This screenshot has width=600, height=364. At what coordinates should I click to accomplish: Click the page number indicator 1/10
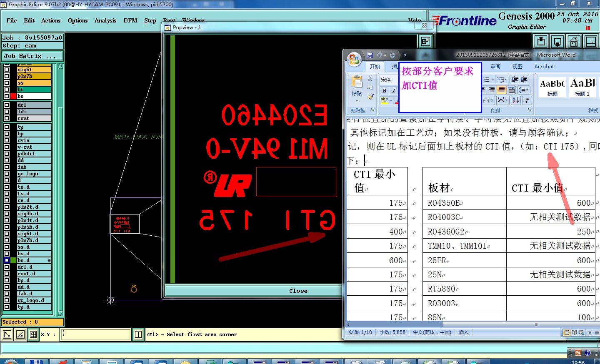(360, 332)
